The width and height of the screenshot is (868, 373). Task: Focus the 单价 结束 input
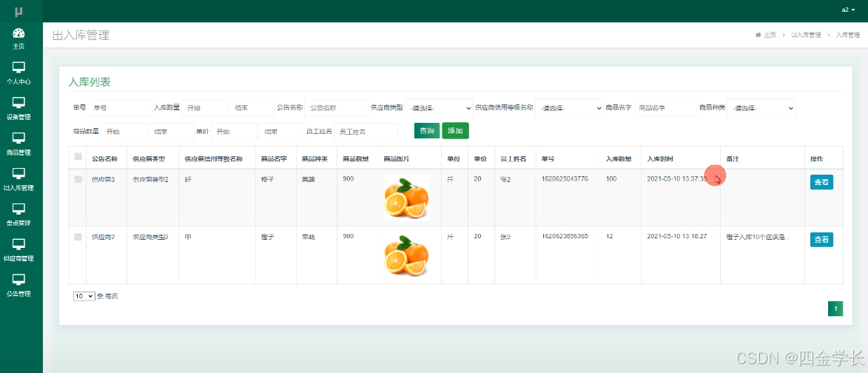tap(282, 132)
